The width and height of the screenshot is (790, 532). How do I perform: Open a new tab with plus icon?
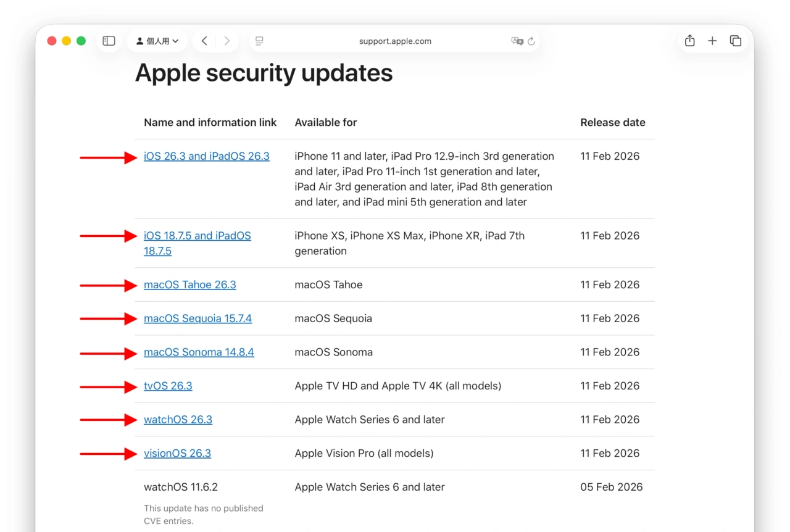click(x=712, y=41)
